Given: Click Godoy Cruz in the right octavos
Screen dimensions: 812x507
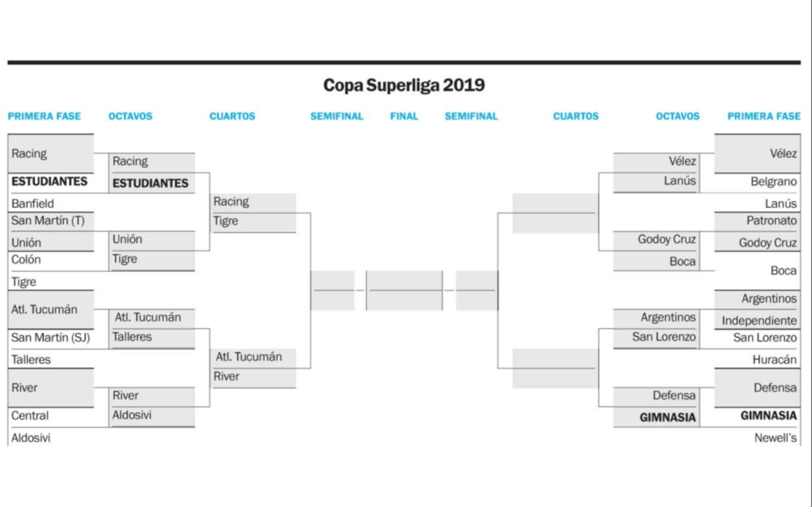Looking at the screenshot, I should 666,240.
